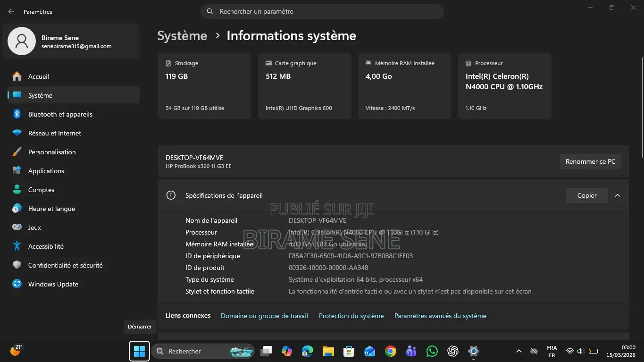The height and width of the screenshot is (362, 644).
Task: Open File Explorer from the taskbar
Action: (x=328, y=351)
